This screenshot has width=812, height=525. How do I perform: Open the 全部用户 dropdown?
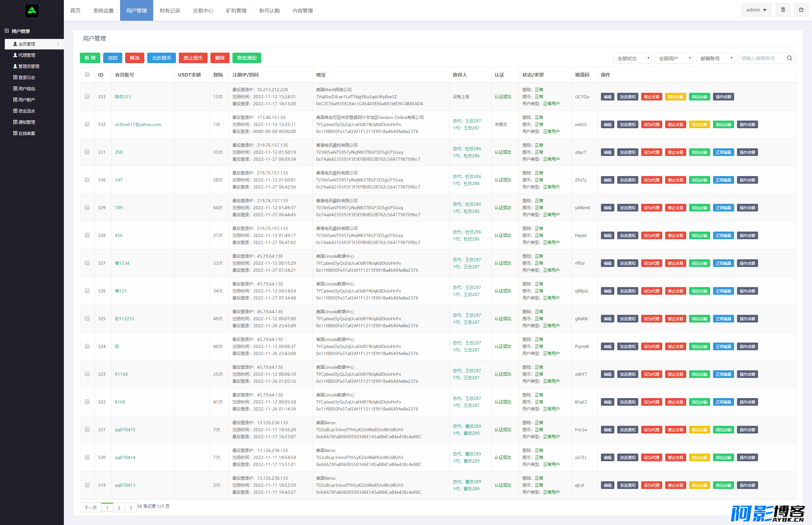[674, 58]
